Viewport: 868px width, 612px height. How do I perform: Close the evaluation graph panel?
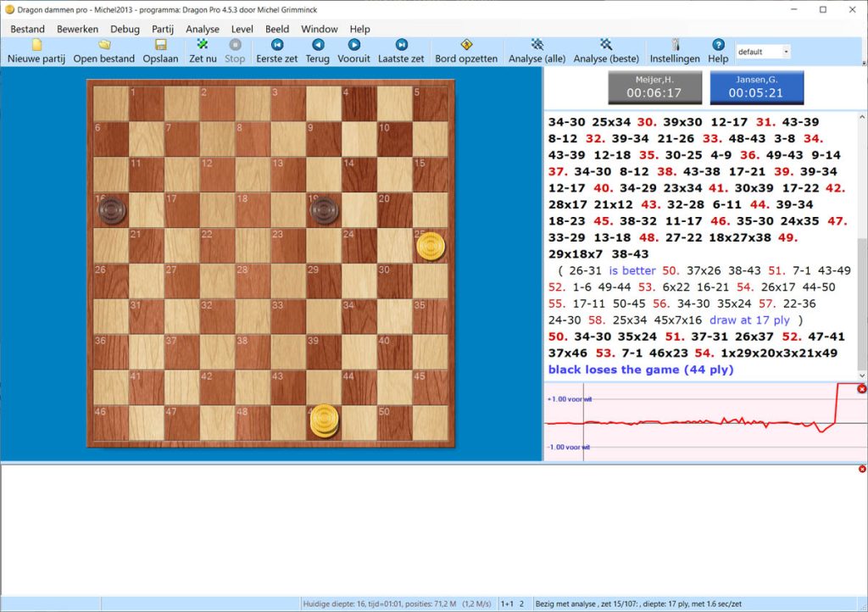pyautogui.click(x=862, y=389)
